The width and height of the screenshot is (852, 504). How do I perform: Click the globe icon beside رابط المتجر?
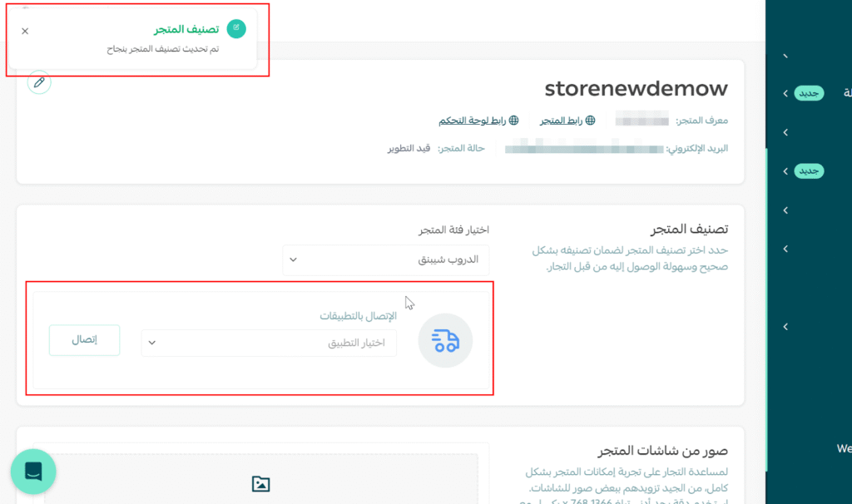click(x=591, y=121)
